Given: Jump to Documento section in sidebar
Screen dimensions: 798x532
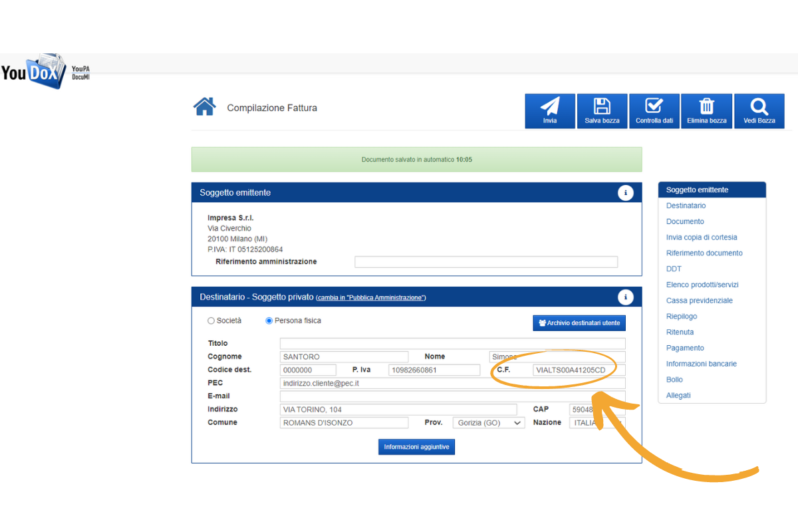Looking at the screenshot, I should pos(685,221).
